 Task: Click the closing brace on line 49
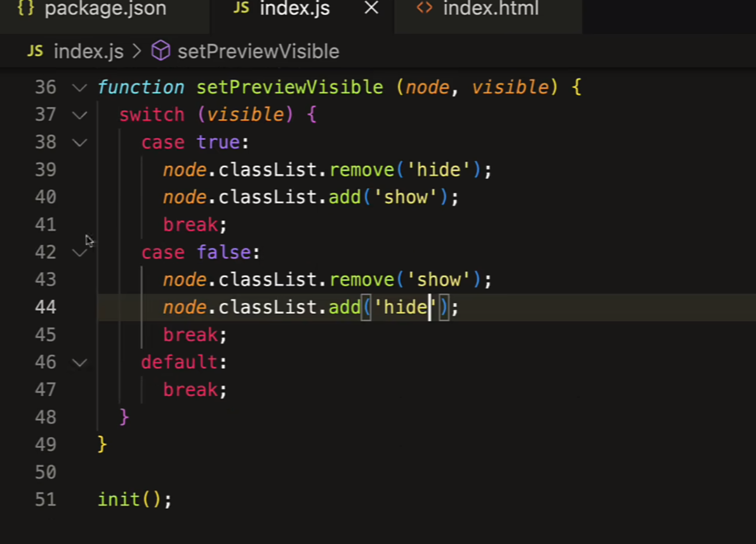[102, 444]
